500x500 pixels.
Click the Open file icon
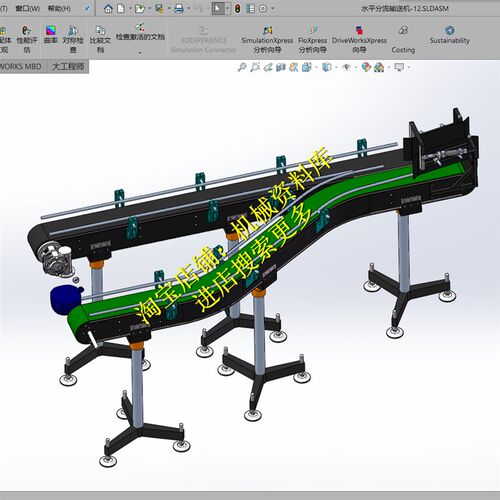pyautogui.click(x=140, y=9)
